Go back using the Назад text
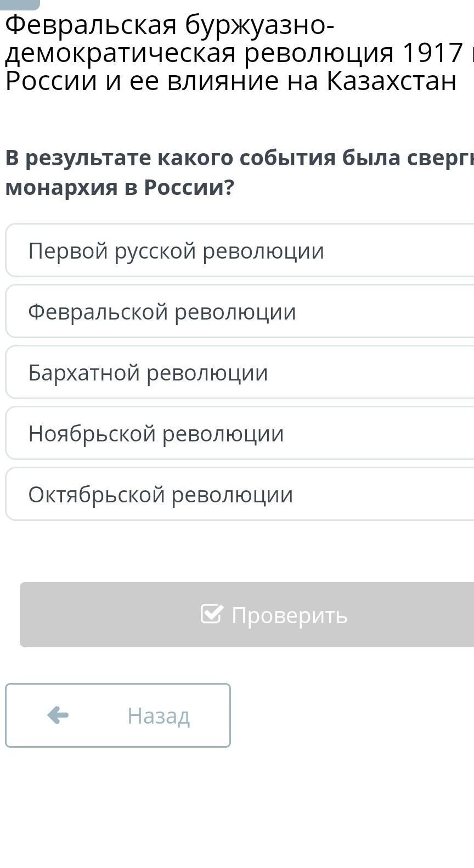 click(159, 715)
